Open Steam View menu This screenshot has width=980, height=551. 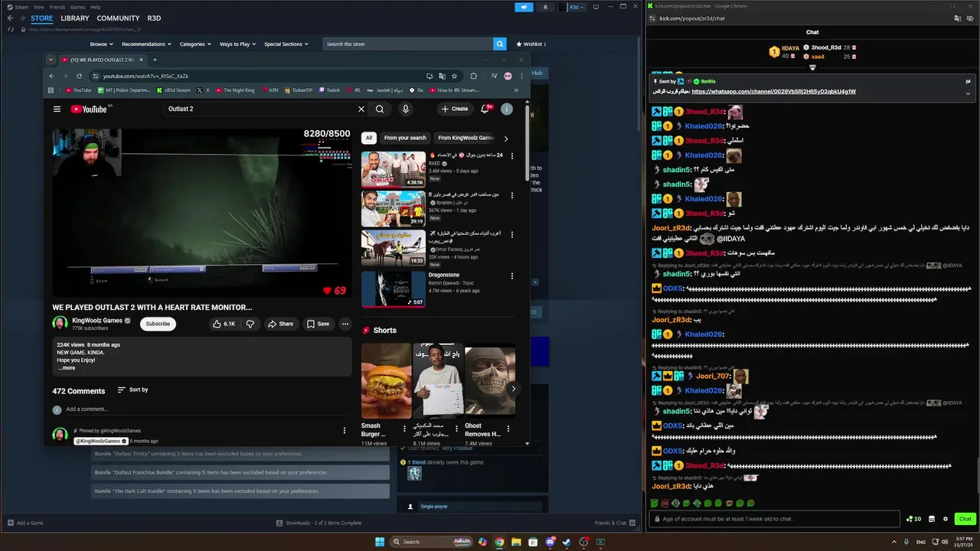pos(38,7)
